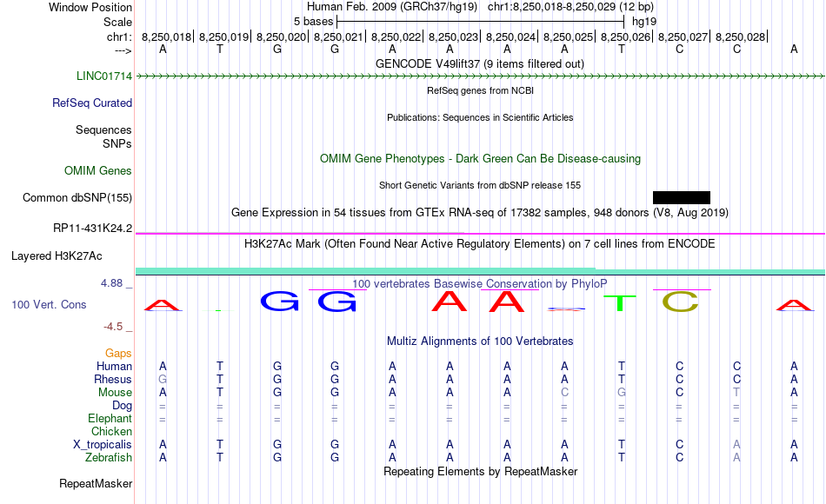Image resolution: width=826 pixels, height=504 pixels.
Task: Click the OMIM Genes track label
Action: point(98,170)
